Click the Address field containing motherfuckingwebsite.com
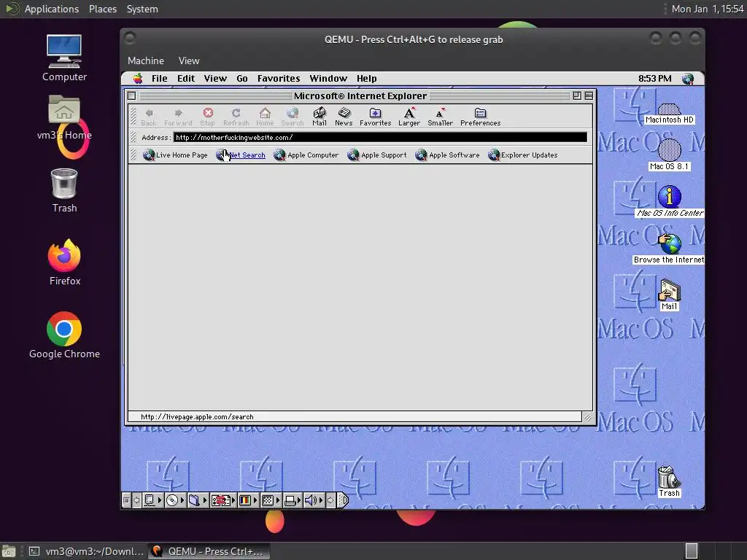 pos(380,138)
